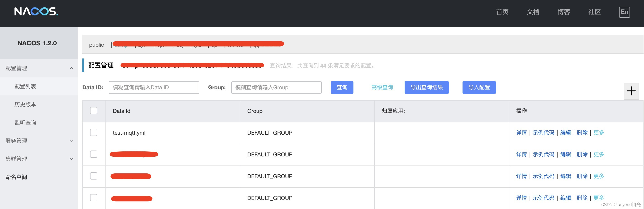The width and height of the screenshot is (644, 209).
Task: Open 更多 menu in the third row
Action: [x=599, y=176]
